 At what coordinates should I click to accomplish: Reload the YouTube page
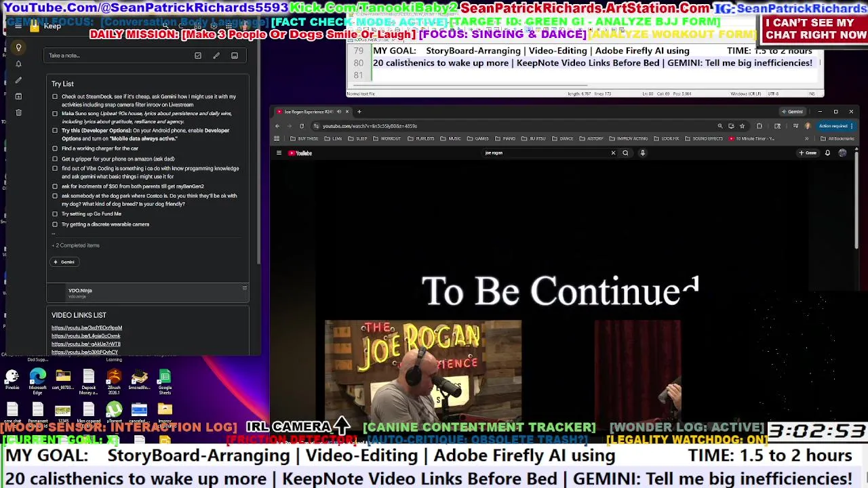pyautogui.click(x=302, y=126)
